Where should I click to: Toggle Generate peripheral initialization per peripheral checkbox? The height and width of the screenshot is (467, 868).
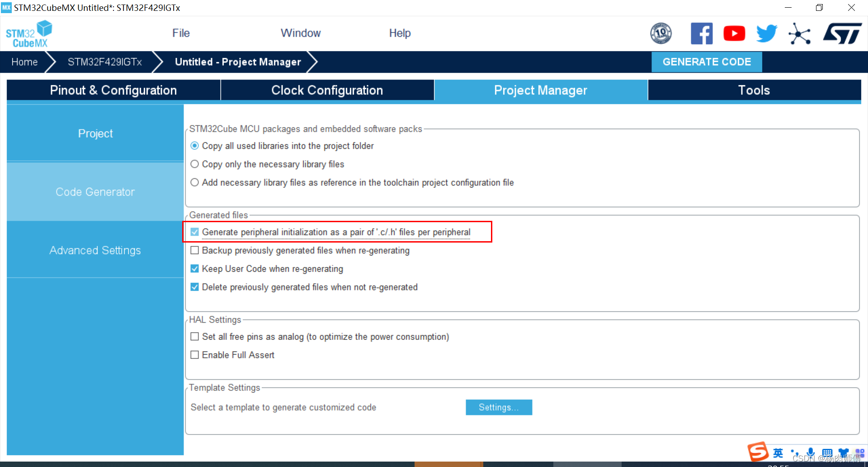(194, 232)
